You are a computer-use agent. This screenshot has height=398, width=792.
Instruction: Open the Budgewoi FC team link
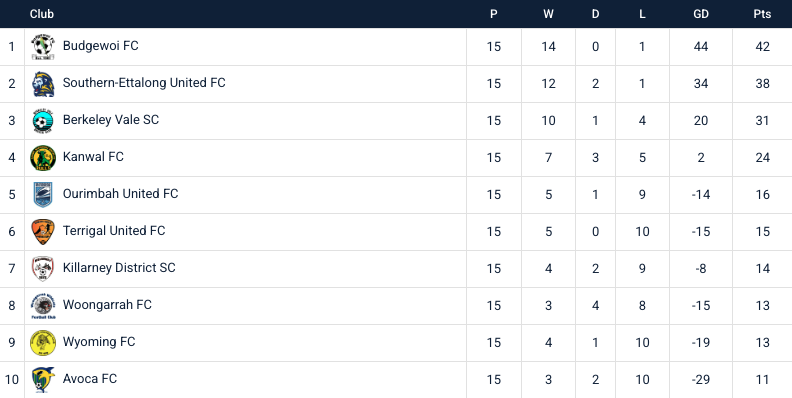click(101, 46)
